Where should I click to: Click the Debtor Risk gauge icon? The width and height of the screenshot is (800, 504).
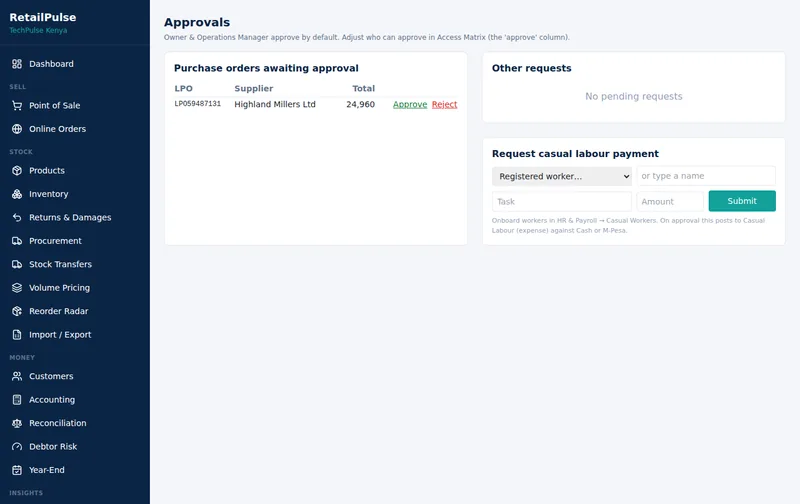coord(17,447)
